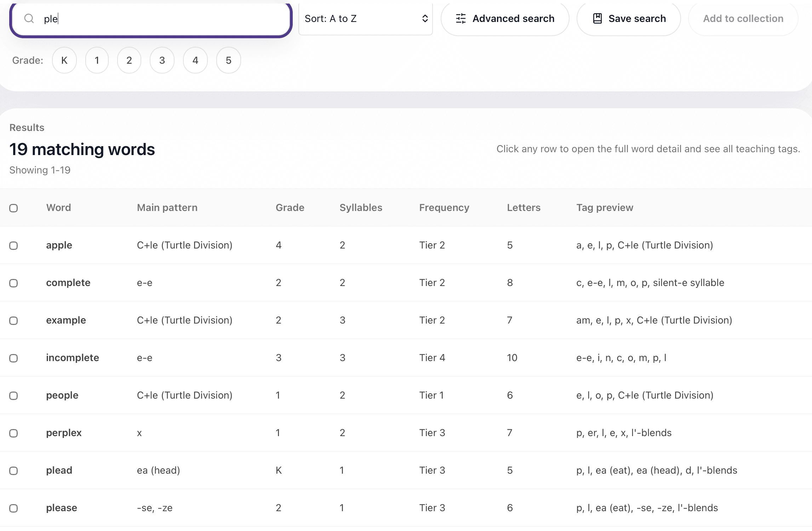Click 'x' main pattern in perplex row
This screenshot has height=531, width=812.
139,433
